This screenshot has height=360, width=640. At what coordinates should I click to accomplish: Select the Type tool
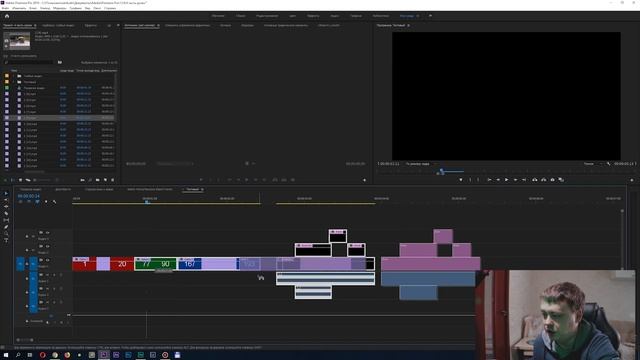[6, 240]
